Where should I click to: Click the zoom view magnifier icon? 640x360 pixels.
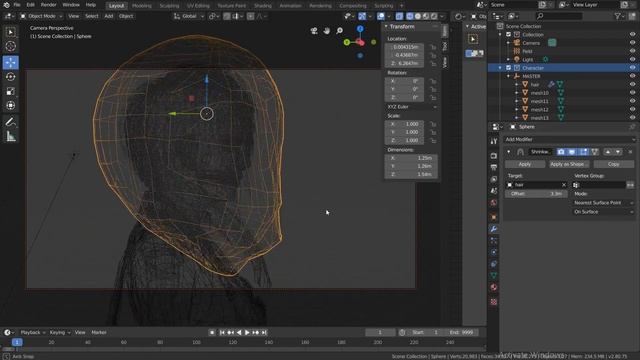click(x=339, y=31)
